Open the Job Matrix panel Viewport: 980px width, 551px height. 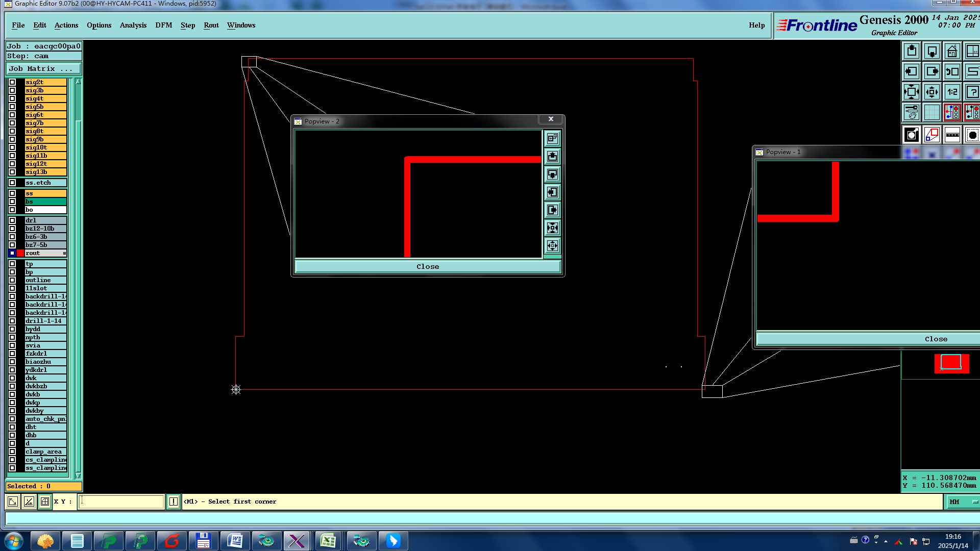(x=43, y=69)
